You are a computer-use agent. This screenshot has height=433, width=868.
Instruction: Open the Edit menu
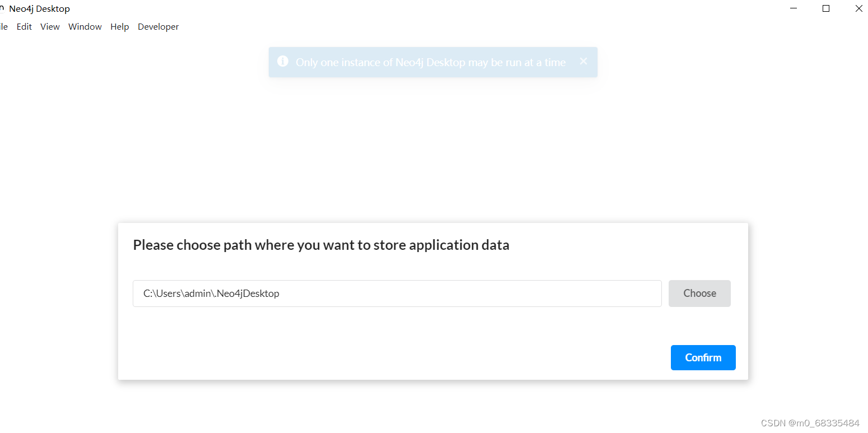[24, 26]
